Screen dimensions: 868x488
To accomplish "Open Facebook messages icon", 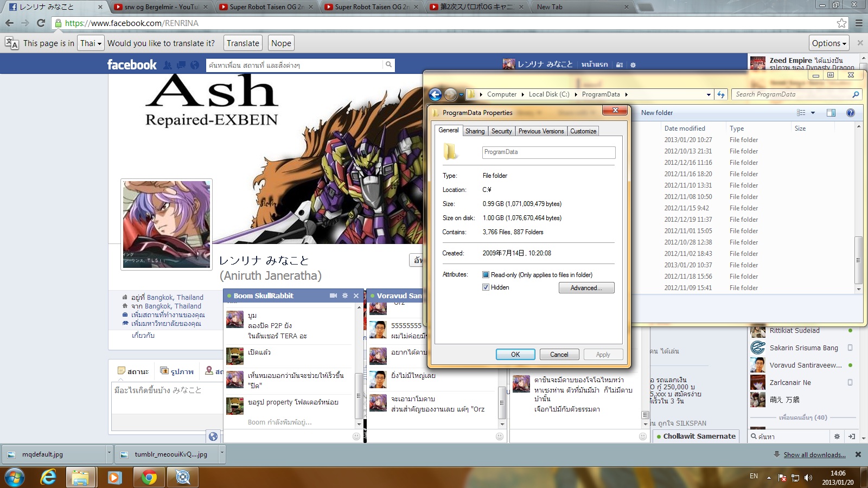I will pyautogui.click(x=181, y=65).
